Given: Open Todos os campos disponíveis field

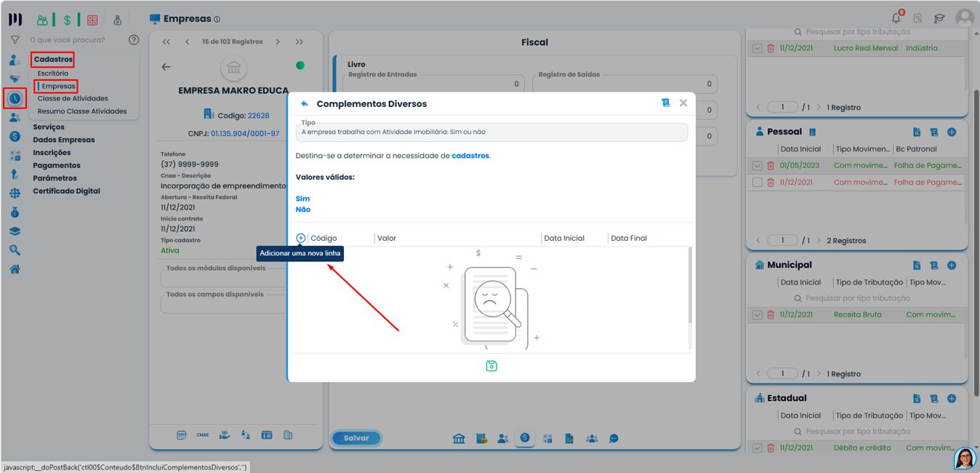Looking at the screenshot, I should point(224,303).
